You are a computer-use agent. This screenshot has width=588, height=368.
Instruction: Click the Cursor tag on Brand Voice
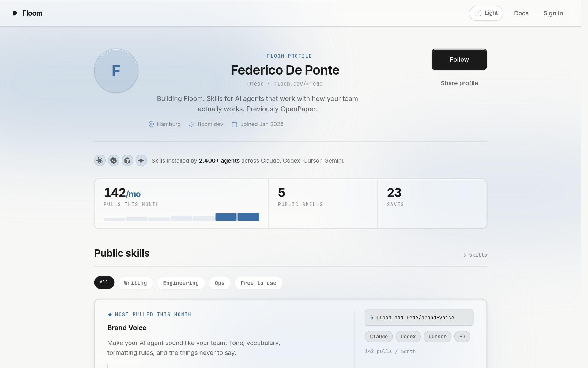(x=437, y=336)
